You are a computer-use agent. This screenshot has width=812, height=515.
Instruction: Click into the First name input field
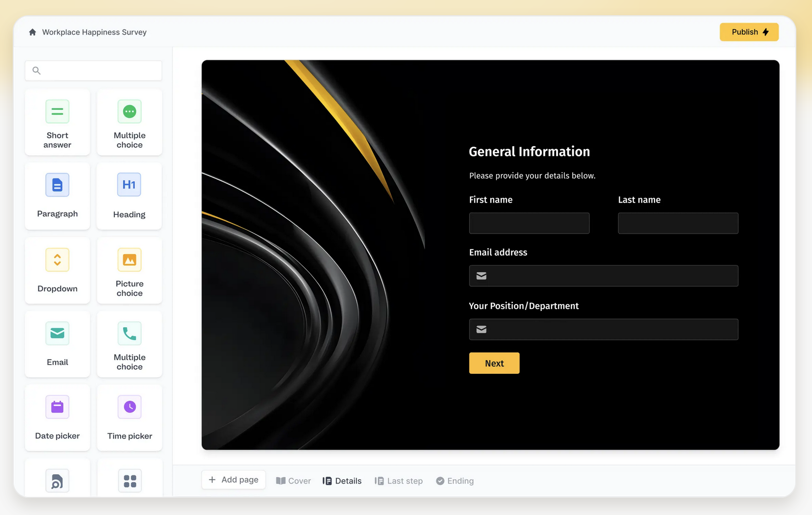[x=529, y=223]
